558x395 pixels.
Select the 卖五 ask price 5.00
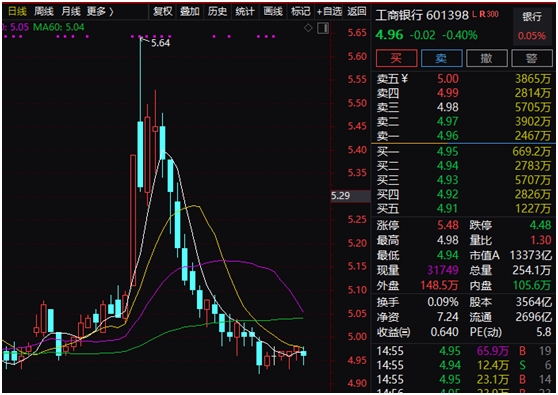(448, 79)
